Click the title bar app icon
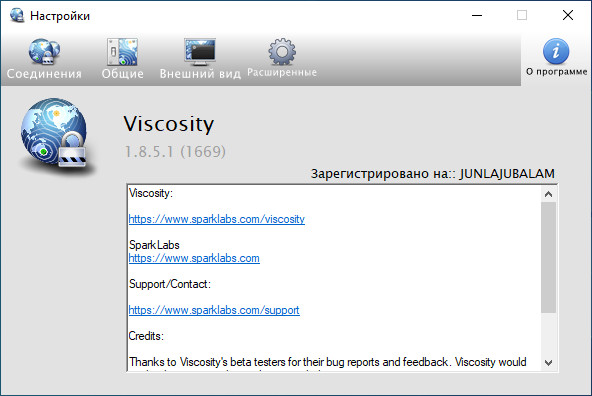The height and width of the screenshot is (396, 592). click(17, 15)
